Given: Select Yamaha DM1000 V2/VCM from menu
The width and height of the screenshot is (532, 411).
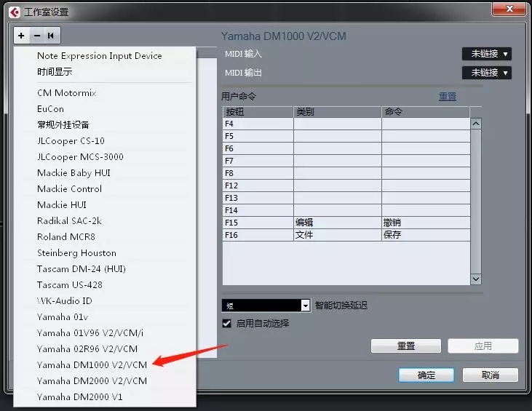Looking at the screenshot, I should pyautogui.click(x=92, y=364).
